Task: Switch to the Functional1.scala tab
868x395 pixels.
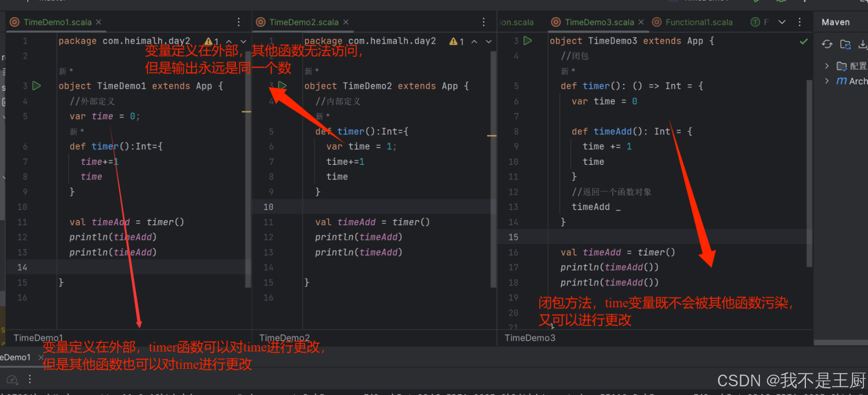Action: pyautogui.click(x=699, y=22)
